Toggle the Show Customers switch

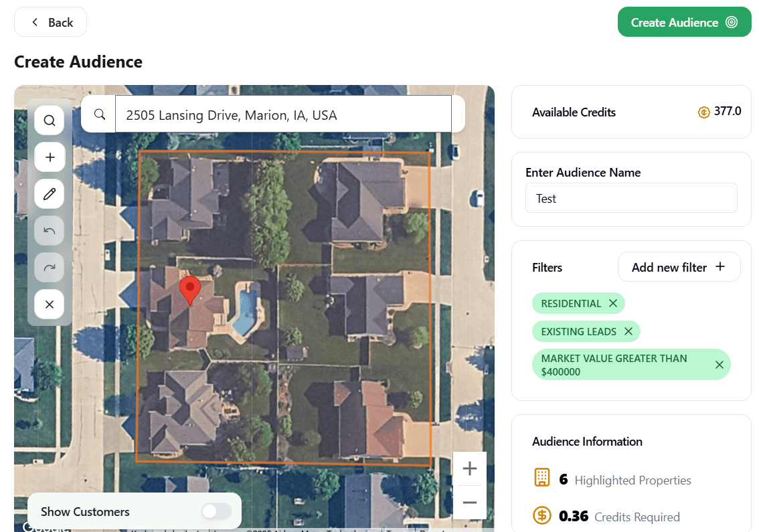pos(216,511)
